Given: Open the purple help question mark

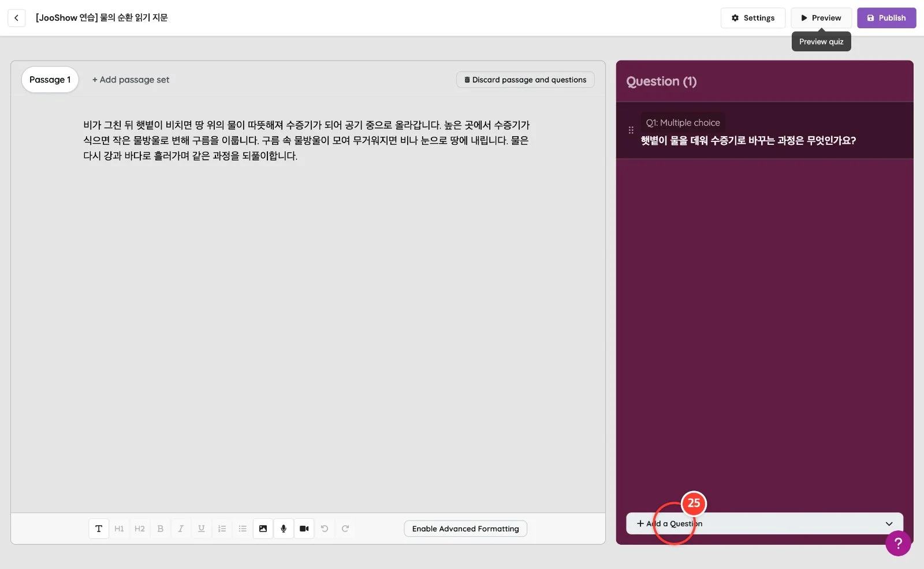Looking at the screenshot, I should coord(898,543).
